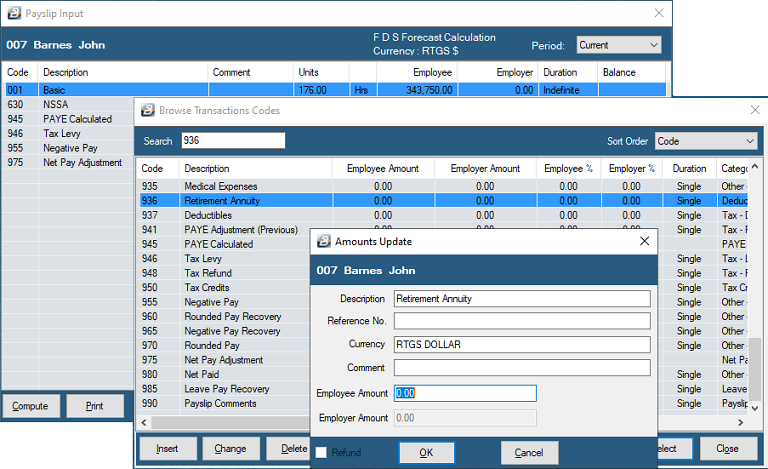The height and width of the screenshot is (469, 768).
Task: Click the Currency field showing RTGS DOLLAR
Action: (522, 345)
